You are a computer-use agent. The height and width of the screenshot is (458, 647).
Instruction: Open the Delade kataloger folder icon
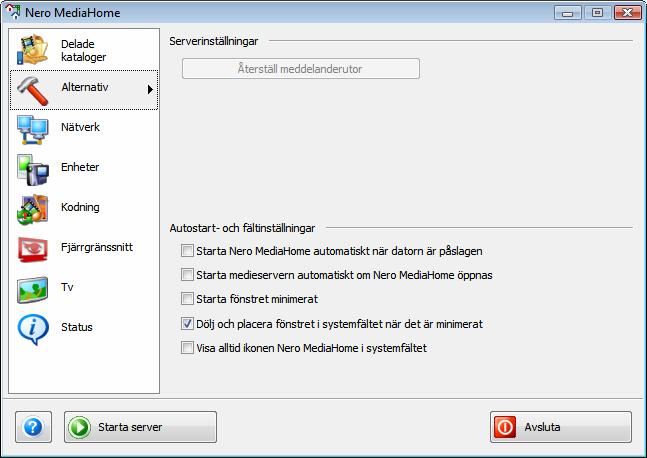pyautogui.click(x=33, y=50)
